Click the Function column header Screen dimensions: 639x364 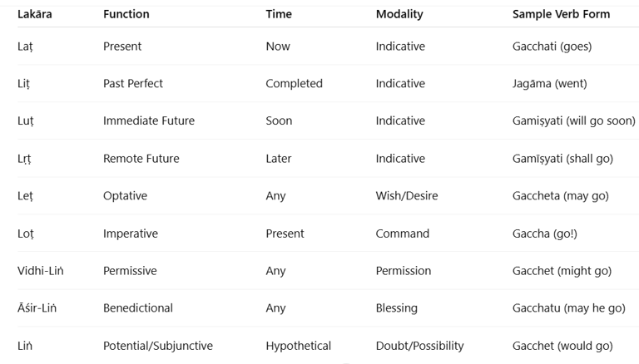pos(126,14)
